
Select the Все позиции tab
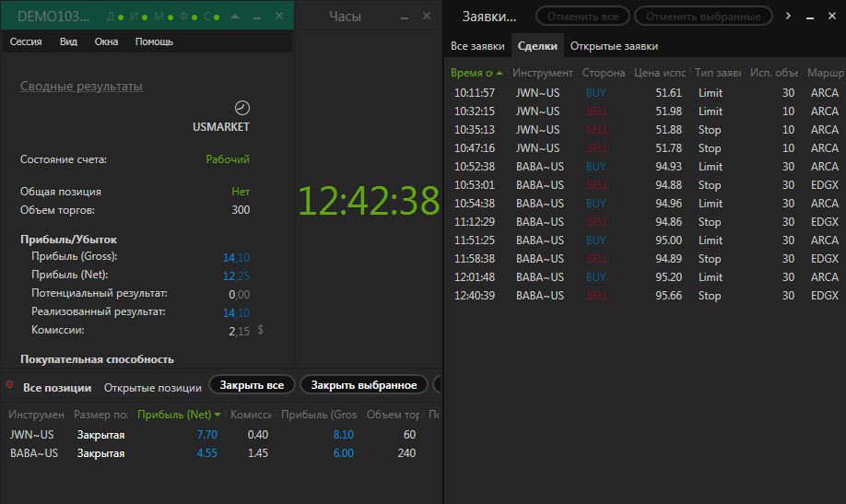[57, 387]
